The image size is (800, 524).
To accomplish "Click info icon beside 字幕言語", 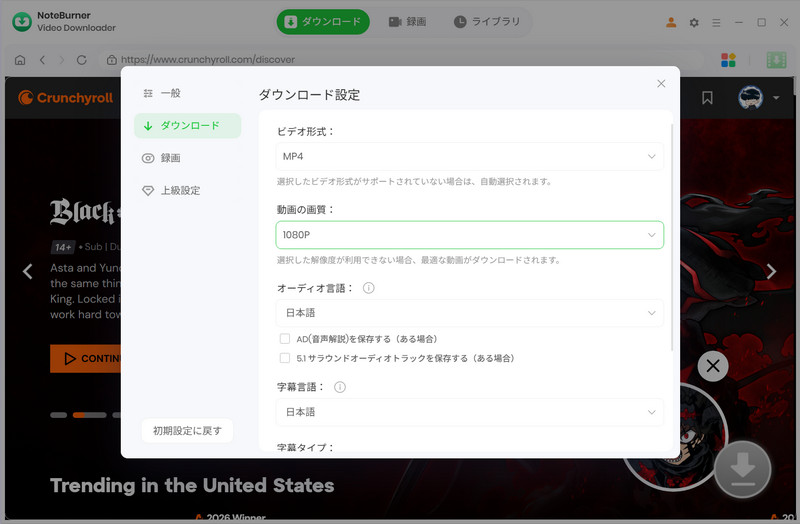I will pyautogui.click(x=340, y=387).
